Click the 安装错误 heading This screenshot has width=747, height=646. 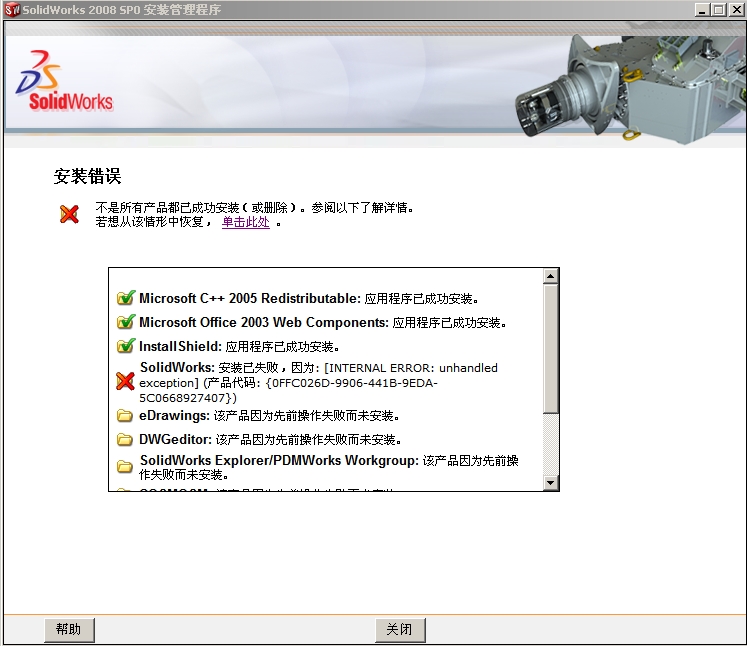[87, 176]
